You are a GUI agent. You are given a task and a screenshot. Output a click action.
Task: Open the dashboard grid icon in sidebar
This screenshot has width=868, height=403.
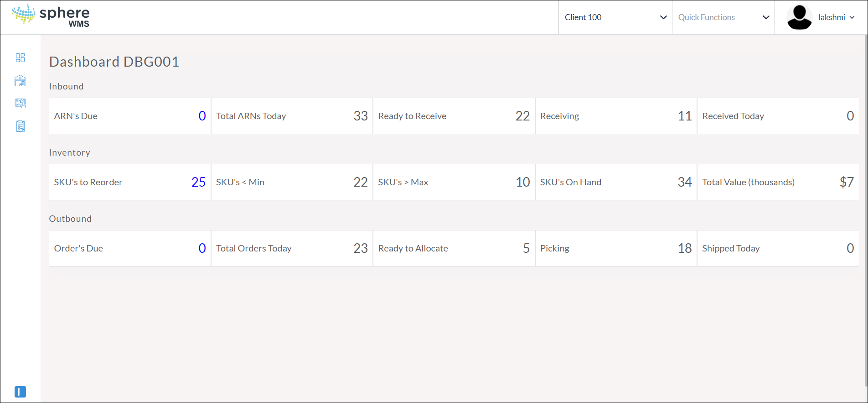pos(20,58)
